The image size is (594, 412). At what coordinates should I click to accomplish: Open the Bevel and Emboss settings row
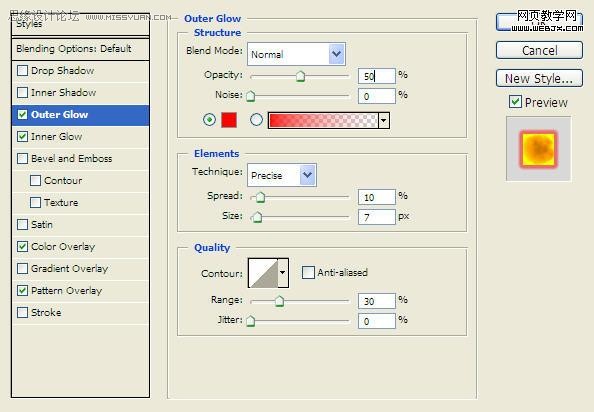[x=80, y=159]
